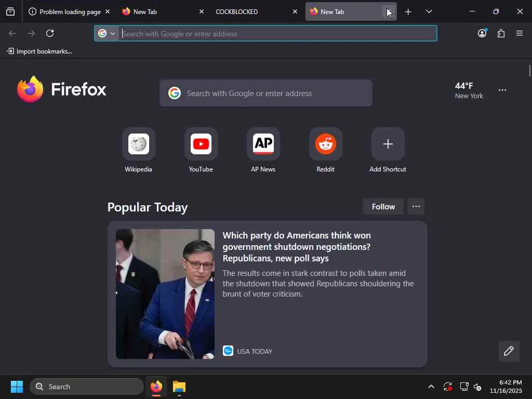Open the clock showing 6:42 PM
Image resolution: width=532 pixels, height=399 pixels.
click(506, 387)
